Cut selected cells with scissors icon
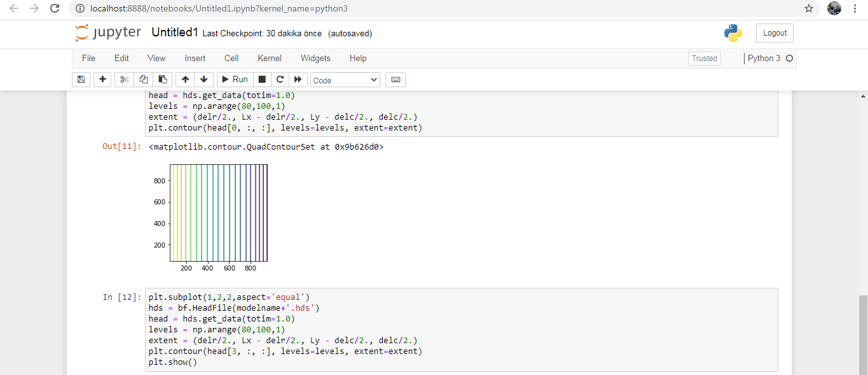Screen dimensions: 868x375 click(x=125, y=80)
